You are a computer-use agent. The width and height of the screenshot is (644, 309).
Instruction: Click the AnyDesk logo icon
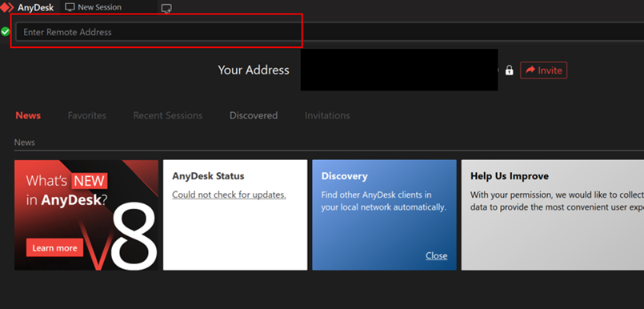(7, 7)
